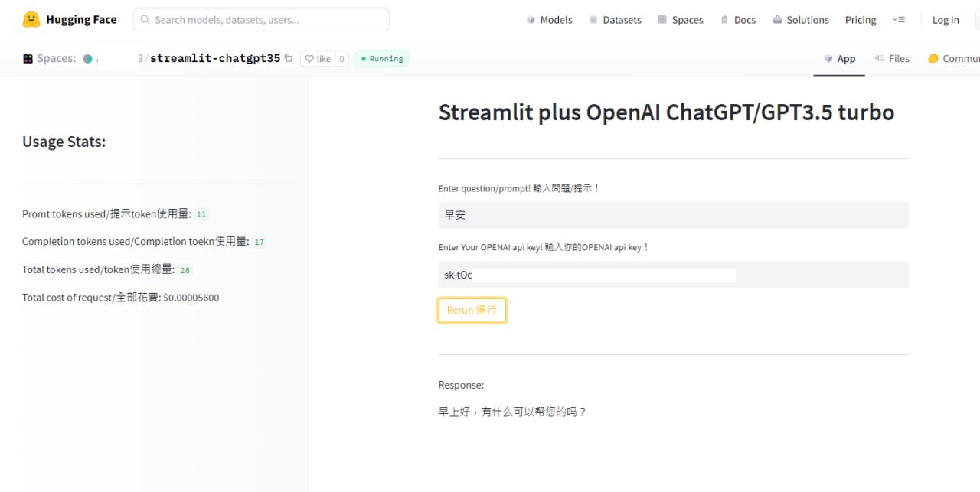Click the question/prompt field containing 早安
The image size is (980, 492).
click(673, 215)
